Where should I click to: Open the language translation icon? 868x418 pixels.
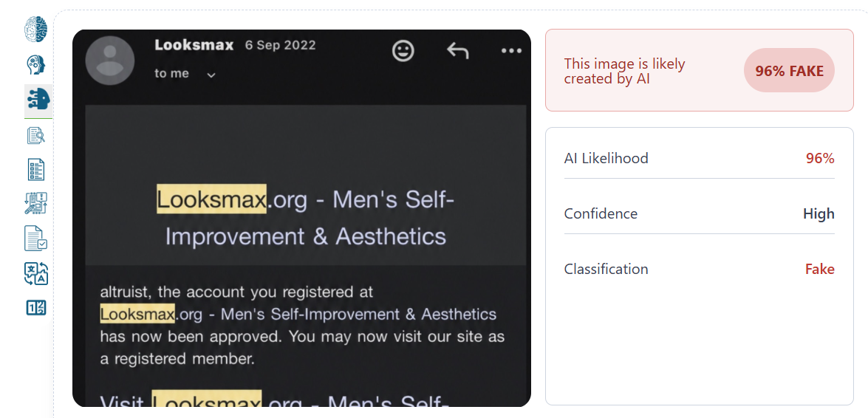click(36, 273)
